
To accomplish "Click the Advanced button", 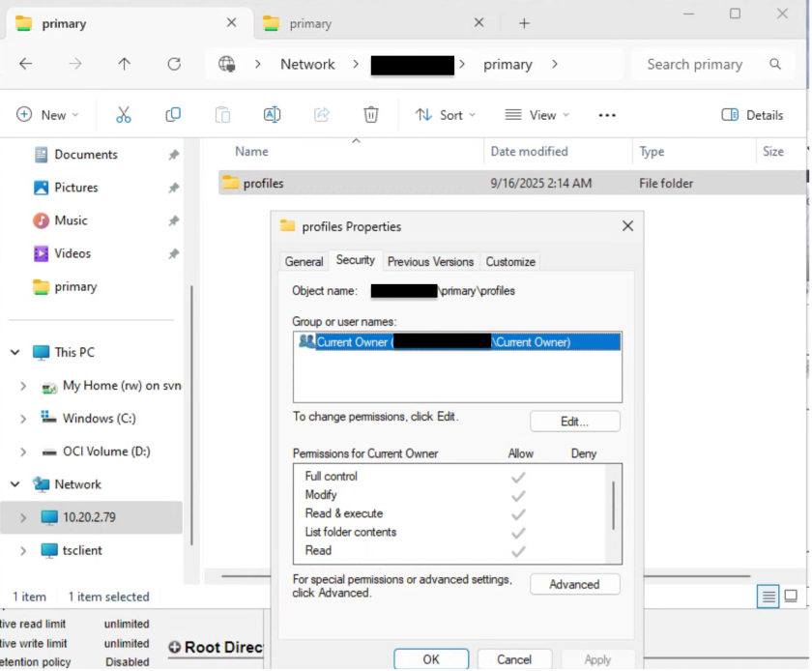I will click(x=574, y=584).
